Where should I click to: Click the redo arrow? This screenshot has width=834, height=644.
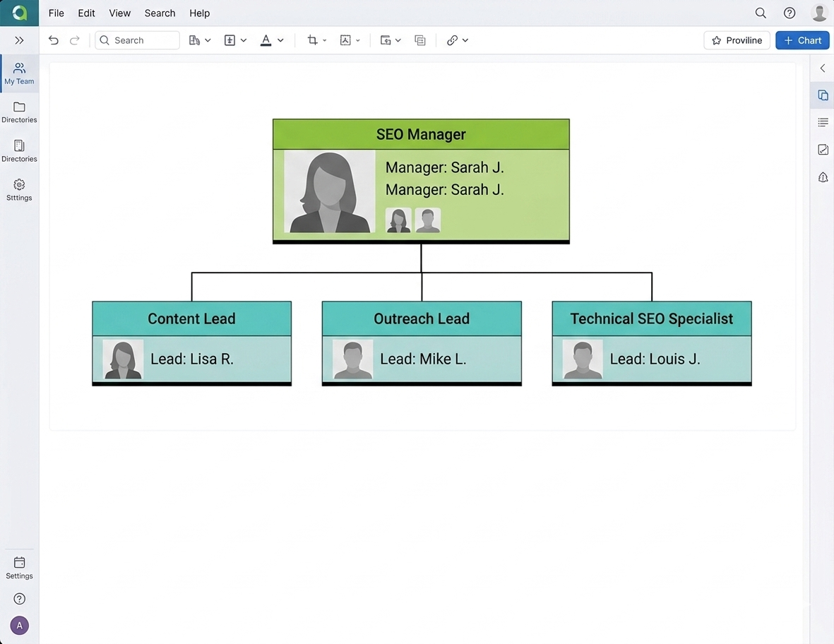tap(74, 40)
